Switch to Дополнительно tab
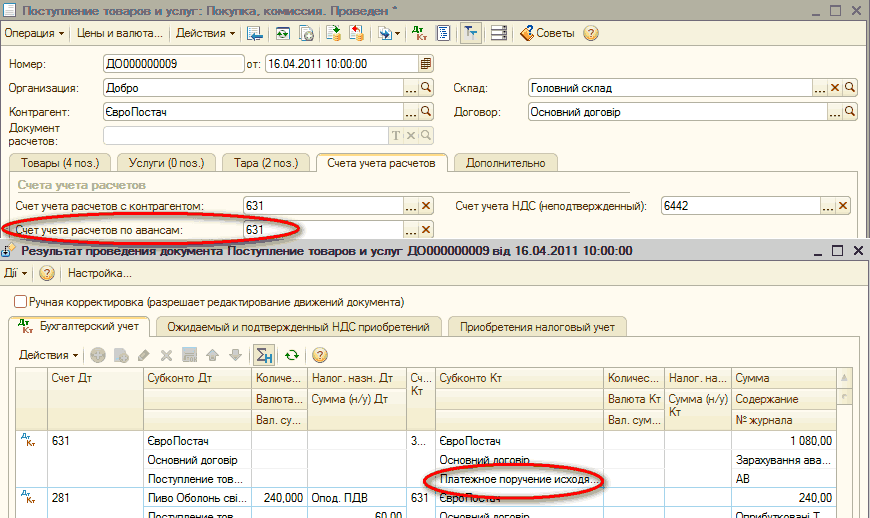870x518 pixels. pos(505,163)
